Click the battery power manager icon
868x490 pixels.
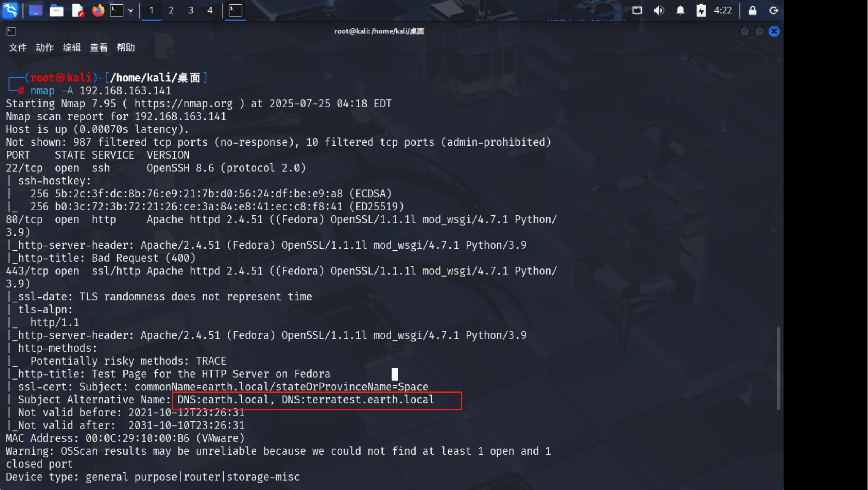(701, 10)
